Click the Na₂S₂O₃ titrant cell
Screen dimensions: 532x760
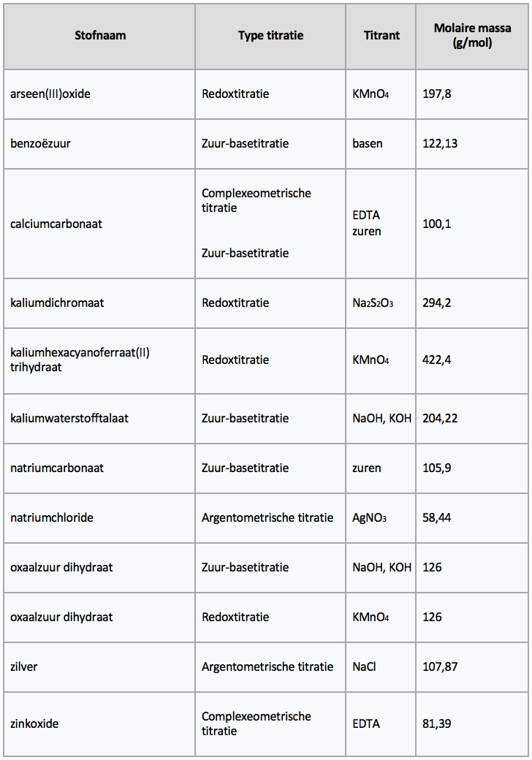tap(373, 303)
